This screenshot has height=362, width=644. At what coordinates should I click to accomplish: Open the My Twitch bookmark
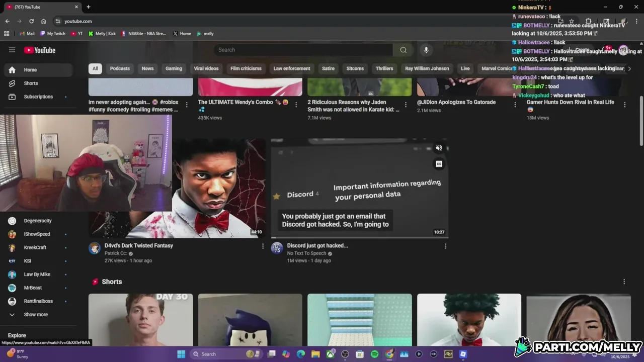(x=53, y=34)
